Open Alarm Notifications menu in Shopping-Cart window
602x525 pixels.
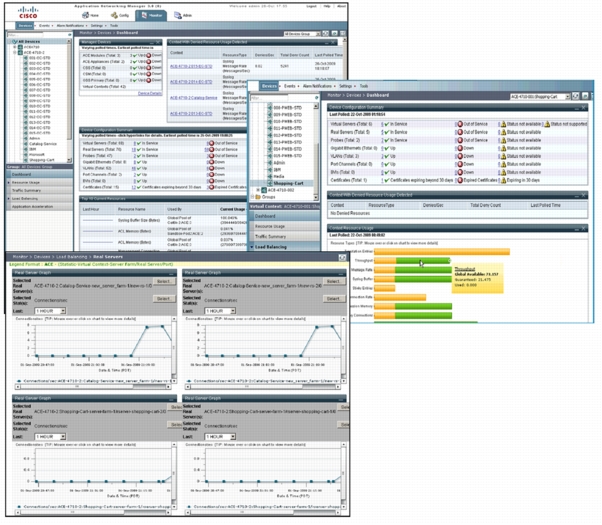tap(317, 86)
